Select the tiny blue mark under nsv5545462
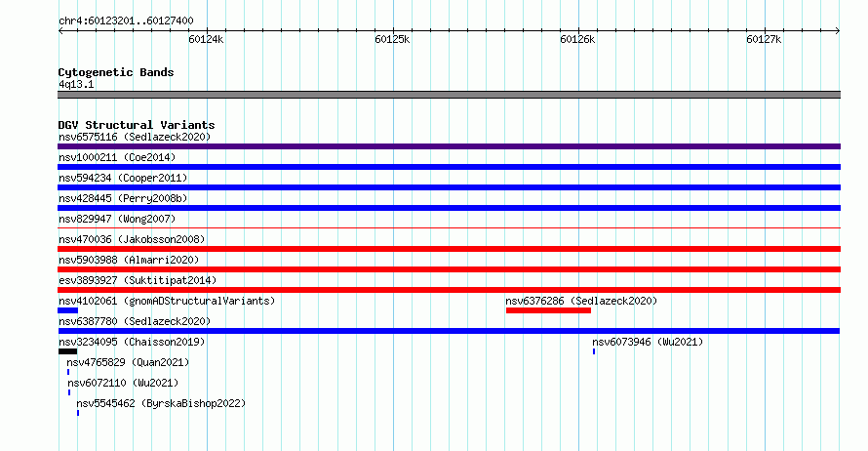 tap(78, 413)
